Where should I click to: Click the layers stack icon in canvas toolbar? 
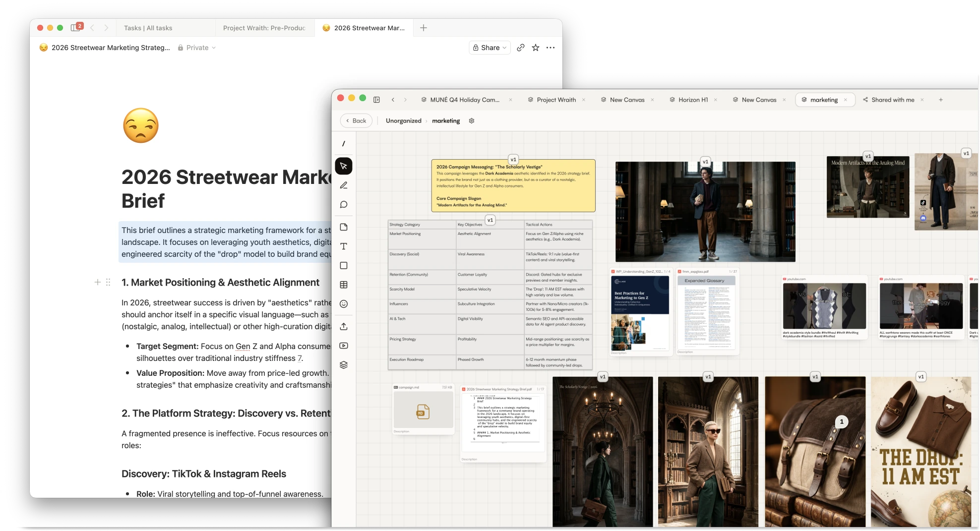(x=344, y=365)
